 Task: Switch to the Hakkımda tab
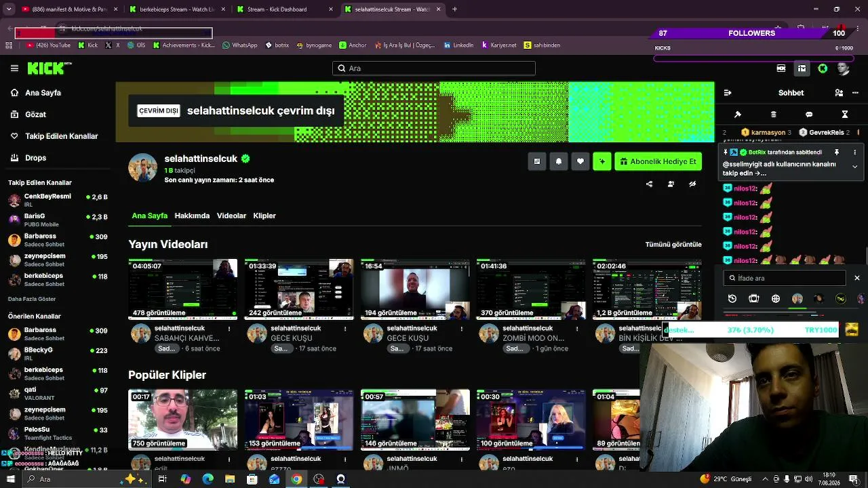192,216
